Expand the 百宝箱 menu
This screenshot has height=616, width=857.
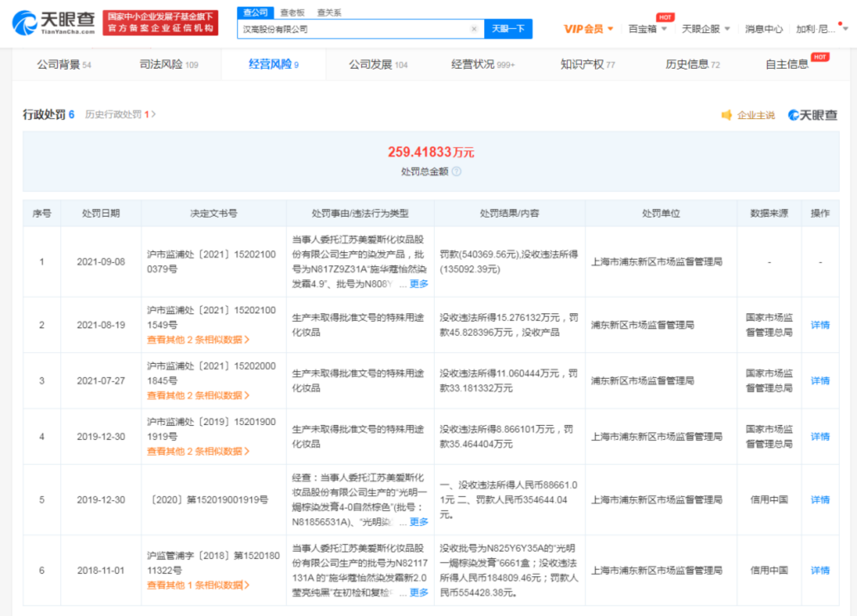coord(647,29)
